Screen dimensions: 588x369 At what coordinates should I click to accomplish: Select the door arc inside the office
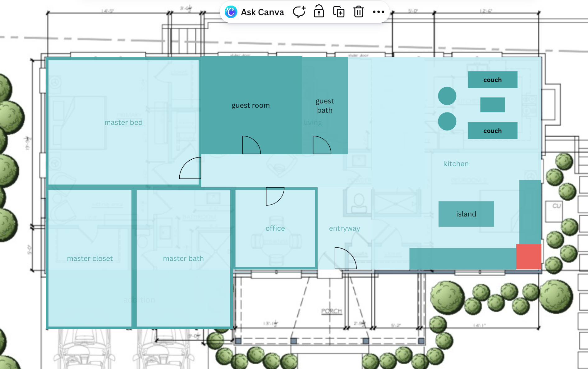point(274,196)
